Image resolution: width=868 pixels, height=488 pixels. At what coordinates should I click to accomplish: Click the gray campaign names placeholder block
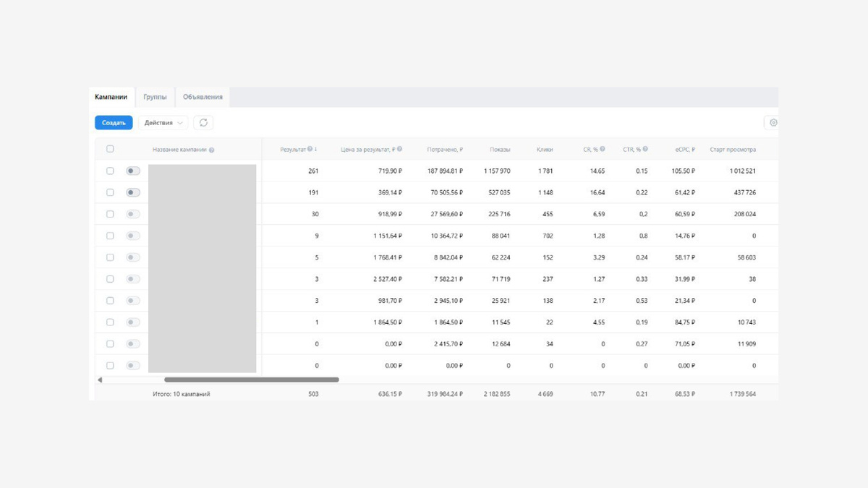(203, 268)
